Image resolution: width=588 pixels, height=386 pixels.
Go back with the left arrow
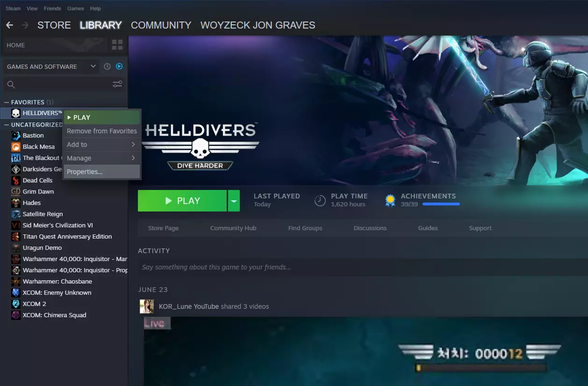[x=9, y=25]
